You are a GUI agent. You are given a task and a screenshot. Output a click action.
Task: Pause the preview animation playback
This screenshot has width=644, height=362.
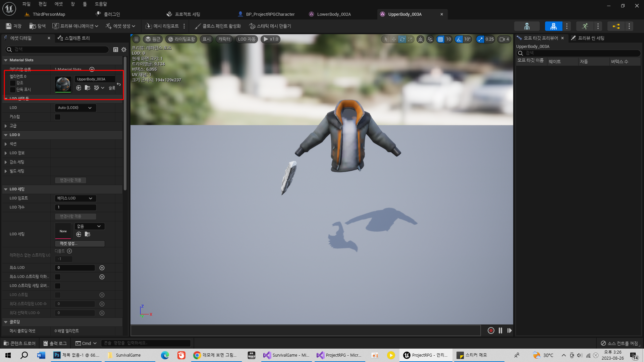pos(500,330)
